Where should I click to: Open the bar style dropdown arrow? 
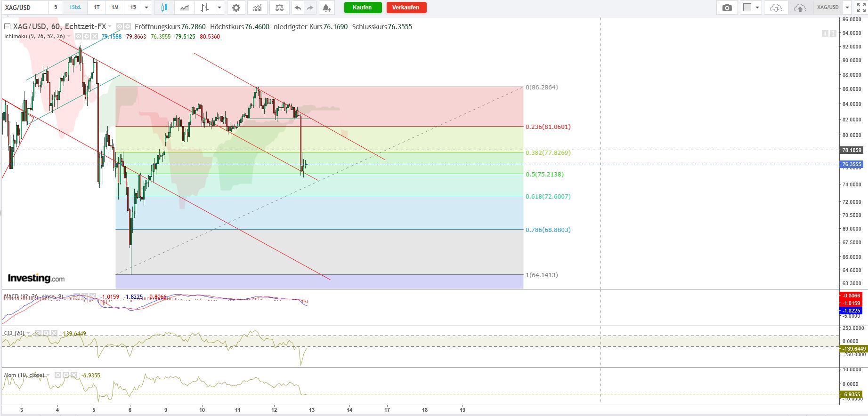pyautogui.click(x=219, y=8)
